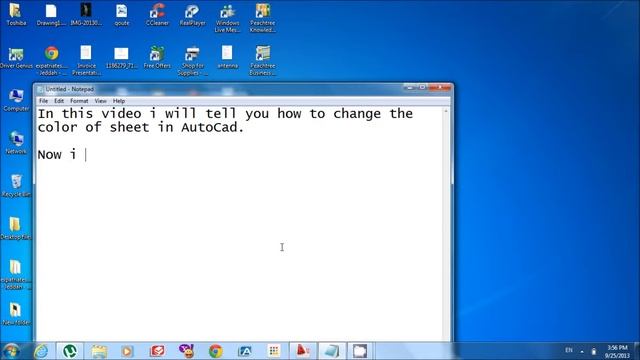The image size is (640, 360).
Task: Select the CCleaner desktop shortcut
Action: click(157, 15)
